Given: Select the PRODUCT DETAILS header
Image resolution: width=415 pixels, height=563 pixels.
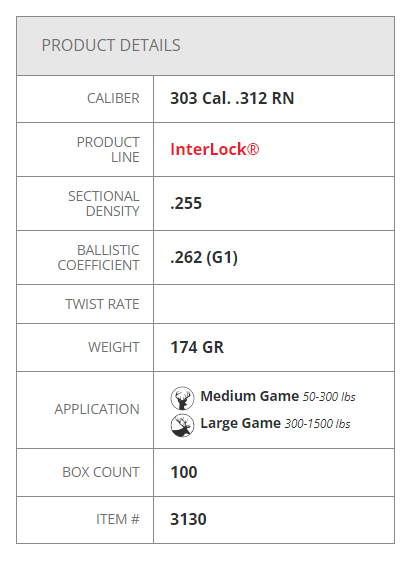Looking at the screenshot, I should [111, 46].
